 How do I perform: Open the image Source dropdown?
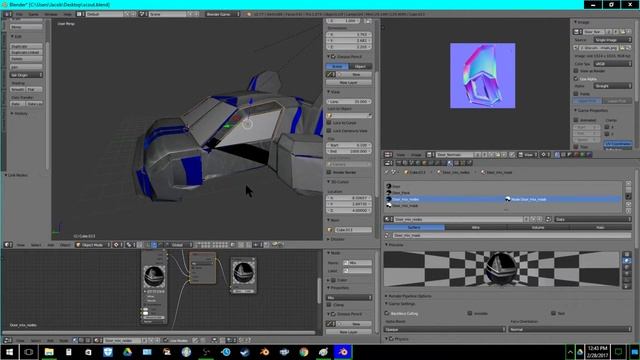(x=613, y=40)
